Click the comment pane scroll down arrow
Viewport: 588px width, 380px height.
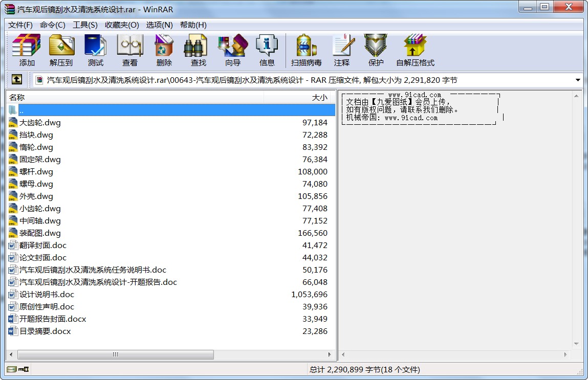coord(577,344)
